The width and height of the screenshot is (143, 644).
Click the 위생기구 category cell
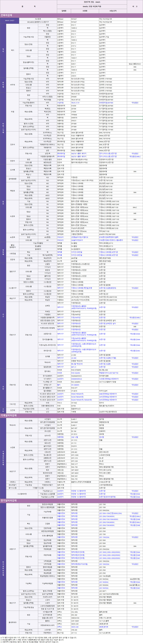13,471
